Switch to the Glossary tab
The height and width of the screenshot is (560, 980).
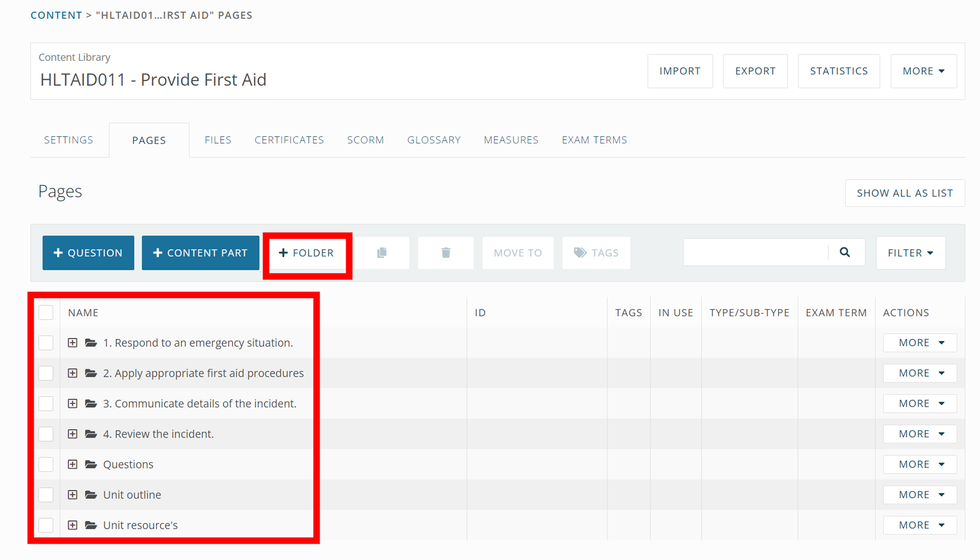click(x=434, y=140)
